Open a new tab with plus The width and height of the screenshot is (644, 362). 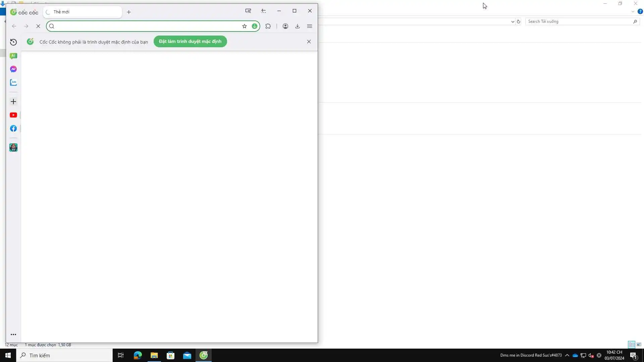coord(129,12)
